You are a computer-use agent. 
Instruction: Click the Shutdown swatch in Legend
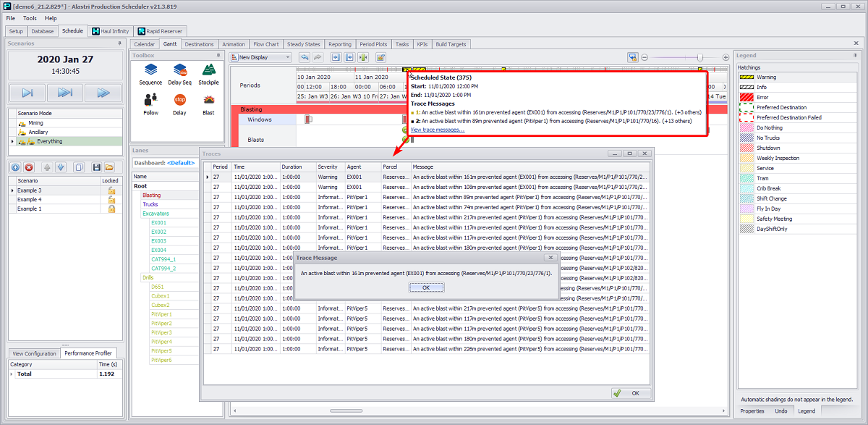tap(746, 148)
